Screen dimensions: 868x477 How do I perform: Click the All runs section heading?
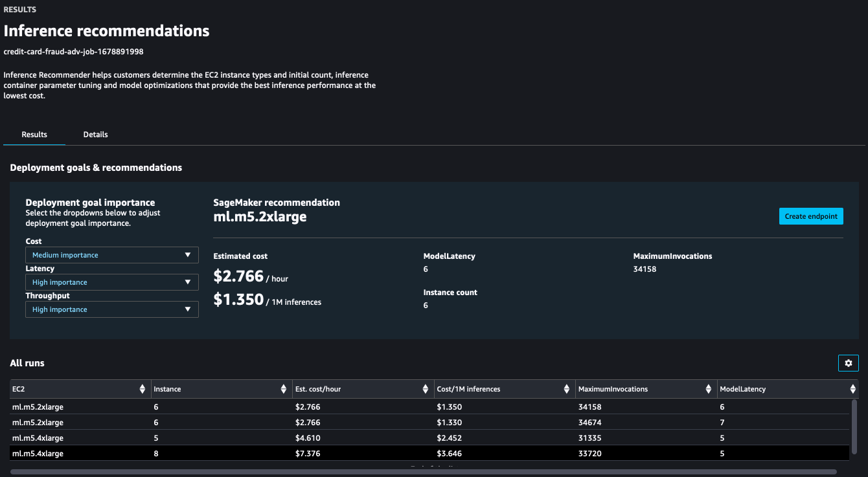click(27, 363)
